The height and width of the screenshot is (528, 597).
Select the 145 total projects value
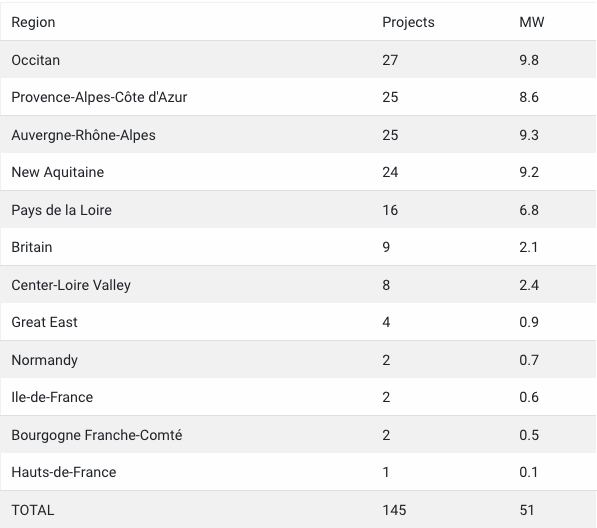pyautogui.click(x=394, y=510)
